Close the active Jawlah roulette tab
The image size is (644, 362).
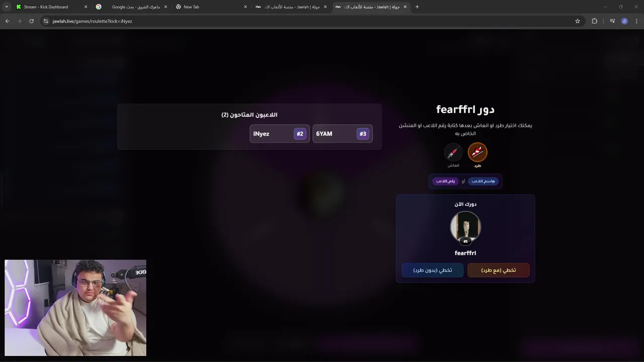[x=405, y=7]
